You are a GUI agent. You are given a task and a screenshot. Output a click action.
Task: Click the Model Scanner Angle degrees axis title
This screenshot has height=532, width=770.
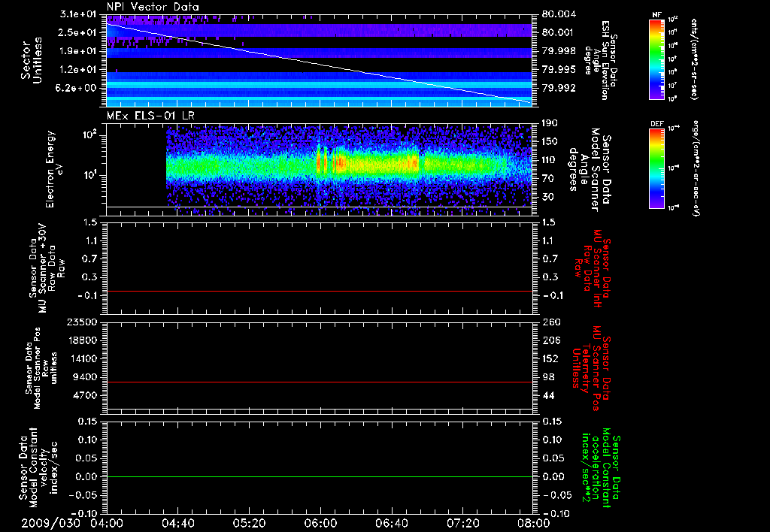tap(590, 169)
